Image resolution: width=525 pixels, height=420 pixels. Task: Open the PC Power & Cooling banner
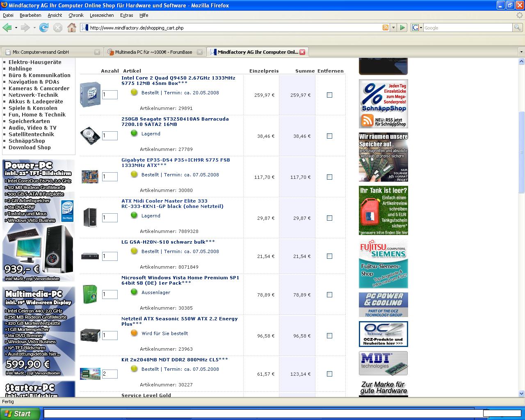pyautogui.click(x=383, y=305)
